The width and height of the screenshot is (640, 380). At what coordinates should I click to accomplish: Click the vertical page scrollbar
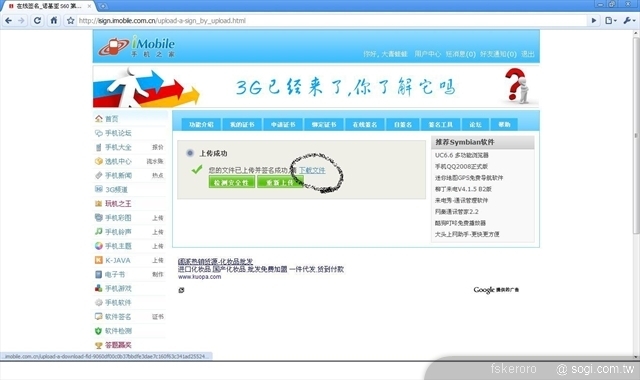[x=636, y=135]
